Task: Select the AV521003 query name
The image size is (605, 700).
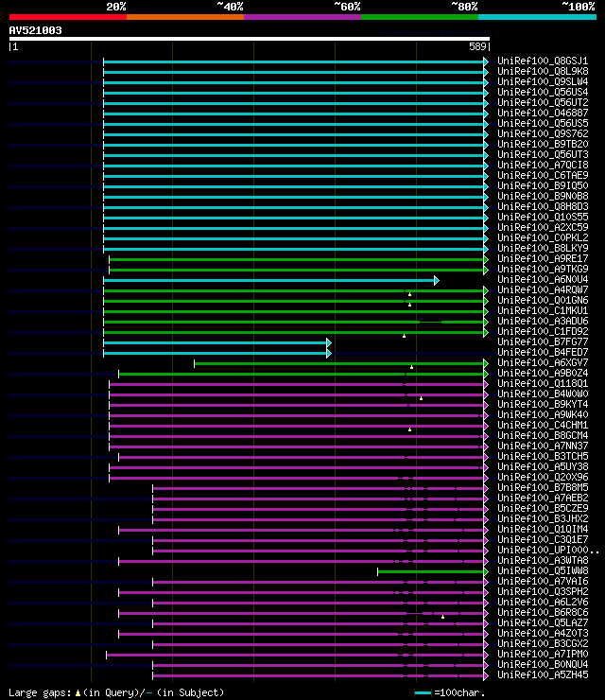Action: (x=35, y=31)
